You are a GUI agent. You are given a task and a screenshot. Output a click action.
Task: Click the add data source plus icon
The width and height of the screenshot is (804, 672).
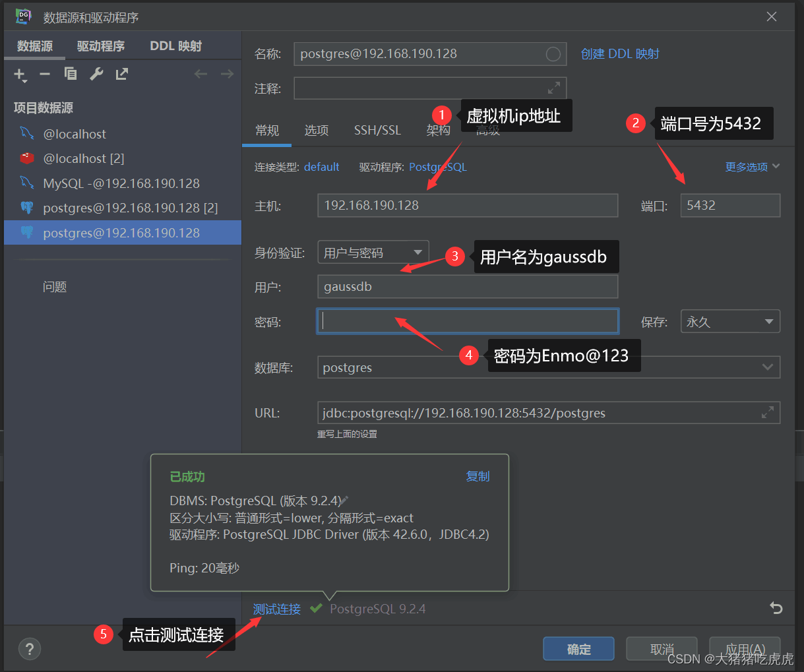20,75
